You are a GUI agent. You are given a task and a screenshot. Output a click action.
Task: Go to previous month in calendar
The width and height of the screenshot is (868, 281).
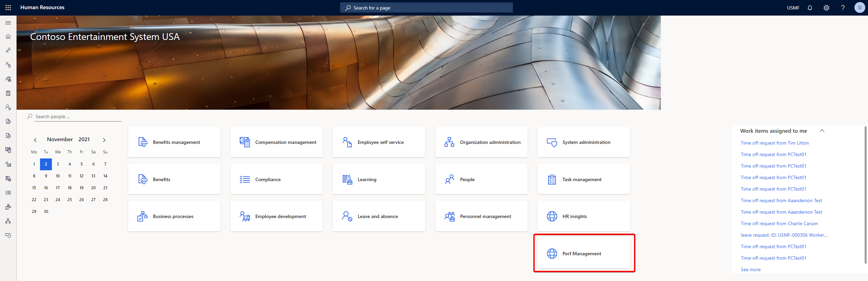tap(35, 140)
